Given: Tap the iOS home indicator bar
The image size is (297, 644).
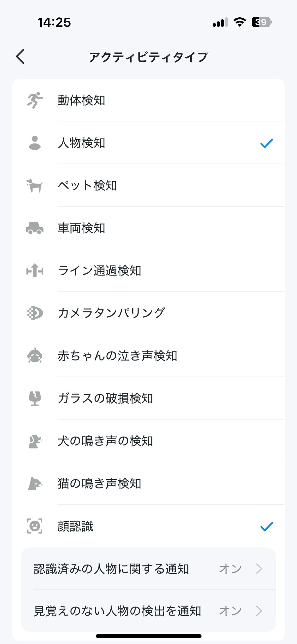Looking at the screenshot, I should tap(148, 636).
